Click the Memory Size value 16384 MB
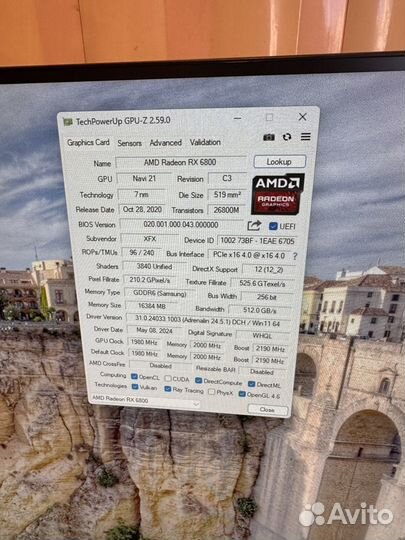 click(x=152, y=306)
